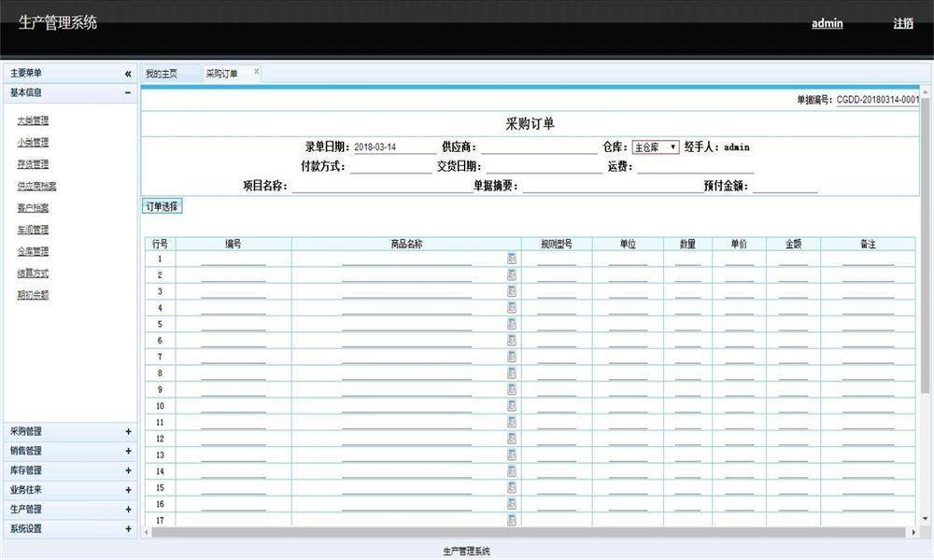
Task: Open product lookup icon in row 3
Action: 511,291
